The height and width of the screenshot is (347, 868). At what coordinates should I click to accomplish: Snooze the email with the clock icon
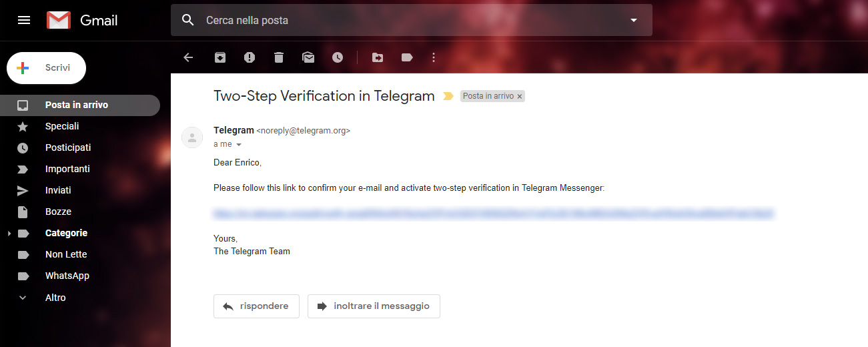(x=338, y=57)
